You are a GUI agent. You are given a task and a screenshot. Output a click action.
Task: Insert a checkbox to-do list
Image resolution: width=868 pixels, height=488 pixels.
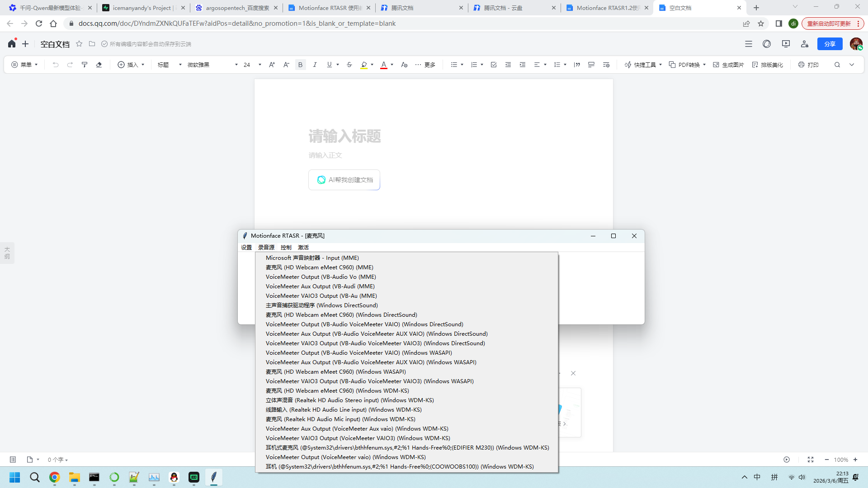click(494, 65)
